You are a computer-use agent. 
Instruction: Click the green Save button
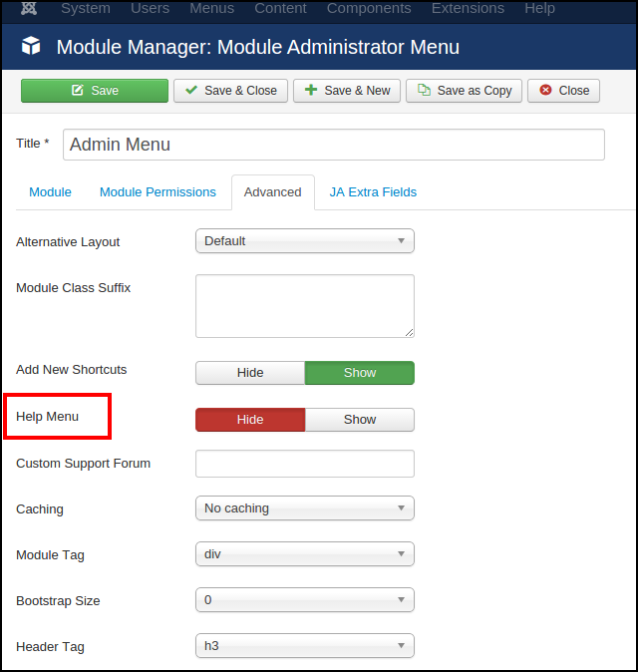click(95, 91)
